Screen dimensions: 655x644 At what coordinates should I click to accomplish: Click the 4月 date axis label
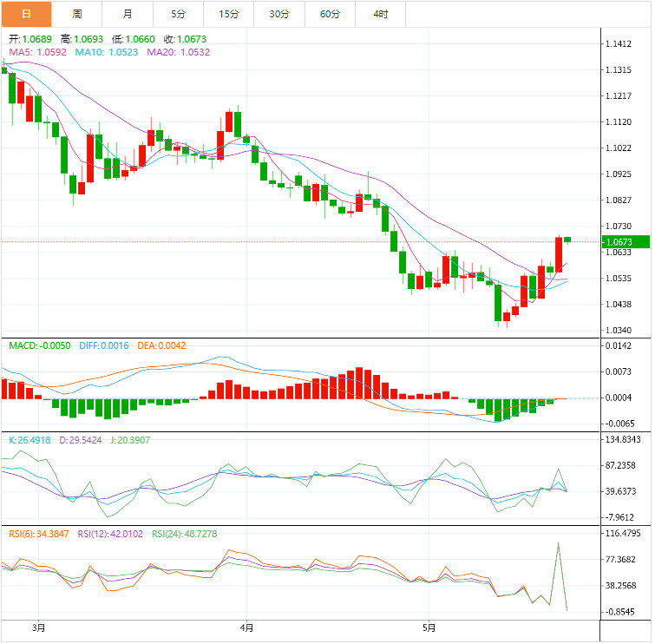246,628
